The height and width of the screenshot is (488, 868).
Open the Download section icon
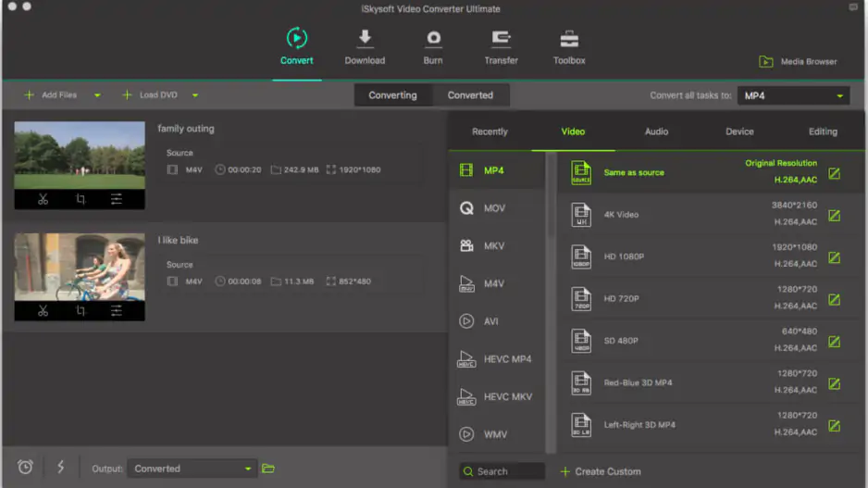pos(365,38)
